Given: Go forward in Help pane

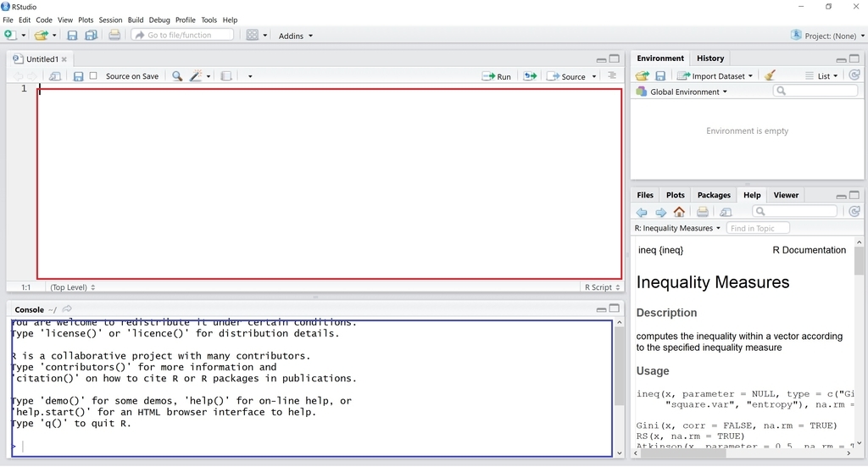Looking at the screenshot, I should click(660, 212).
